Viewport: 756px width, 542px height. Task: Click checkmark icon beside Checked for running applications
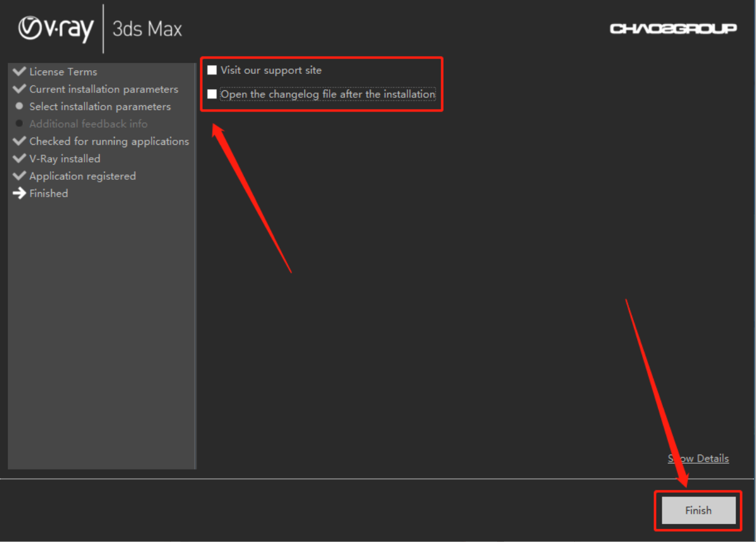[19, 141]
